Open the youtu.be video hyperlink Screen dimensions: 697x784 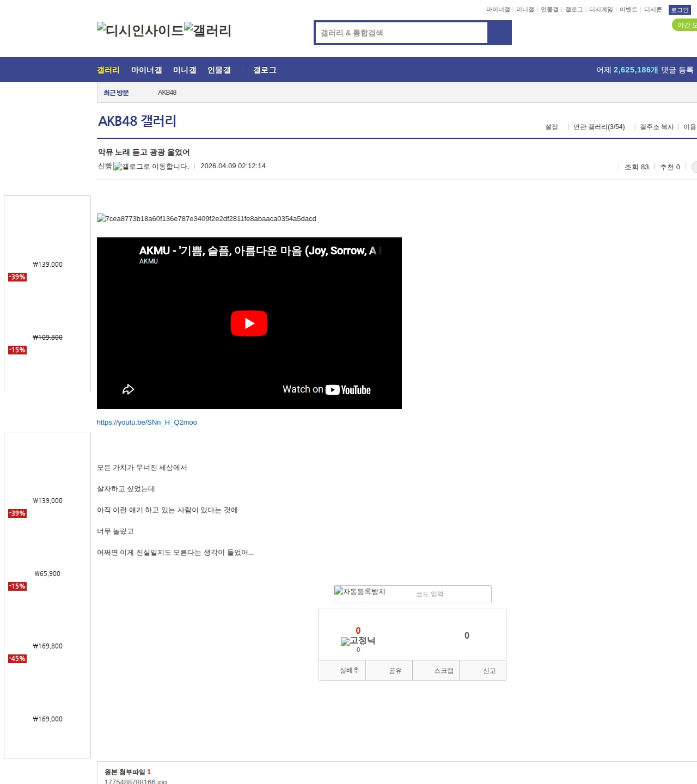147,422
